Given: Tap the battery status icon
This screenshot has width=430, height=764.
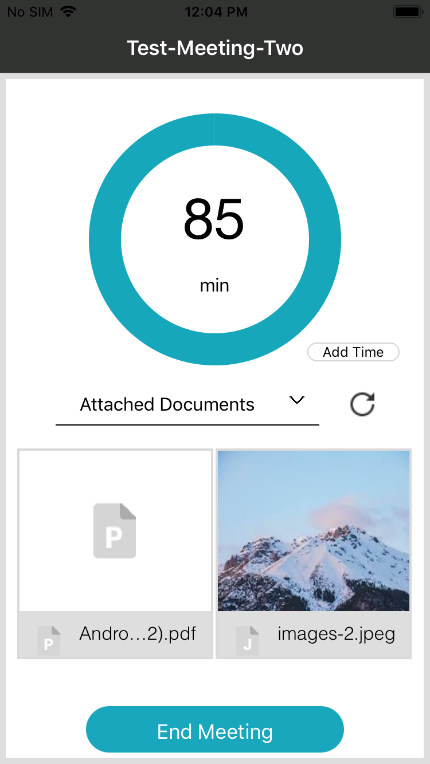Looking at the screenshot, I should (408, 12).
